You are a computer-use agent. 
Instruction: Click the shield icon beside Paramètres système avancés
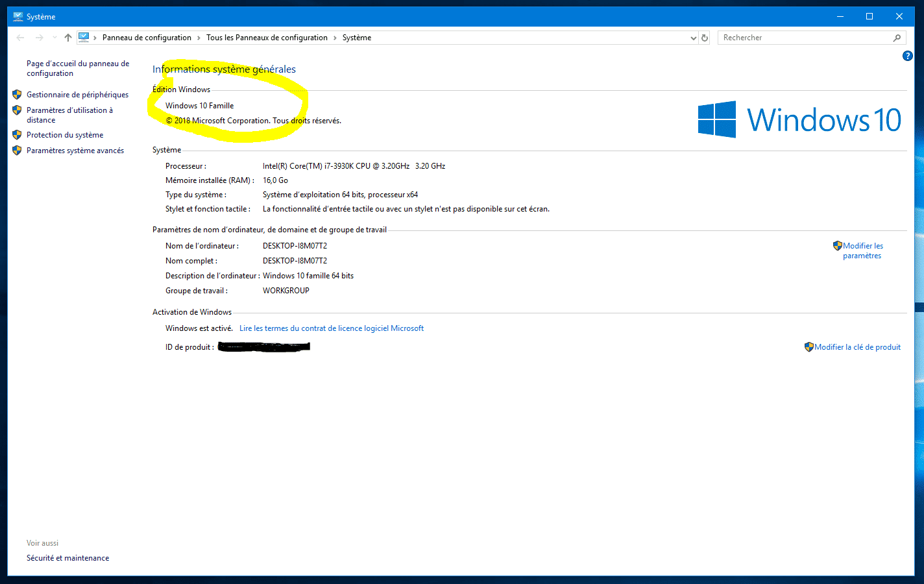17,151
